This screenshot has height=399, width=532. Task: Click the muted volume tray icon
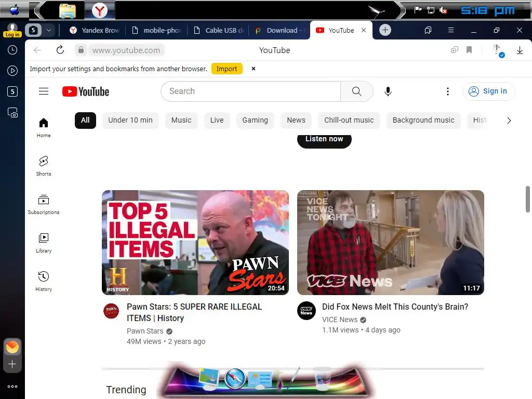coord(443,10)
